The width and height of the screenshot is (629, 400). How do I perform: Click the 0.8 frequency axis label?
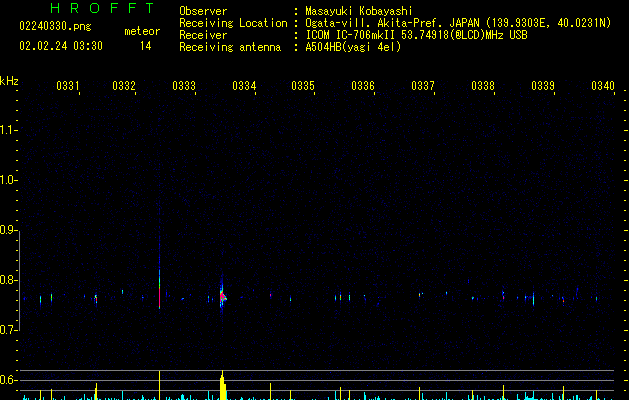tap(8, 280)
